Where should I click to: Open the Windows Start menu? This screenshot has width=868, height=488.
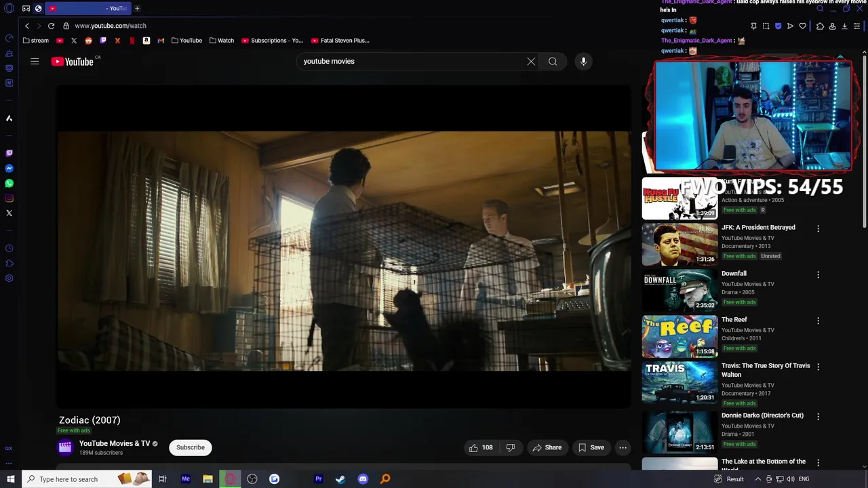pyautogui.click(x=10, y=479)
